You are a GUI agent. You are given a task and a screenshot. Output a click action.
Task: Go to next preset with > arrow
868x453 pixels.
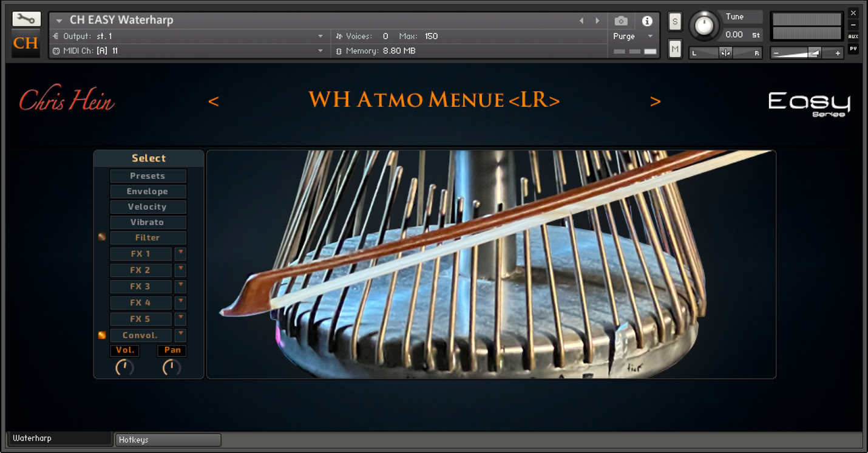[655, 101]
